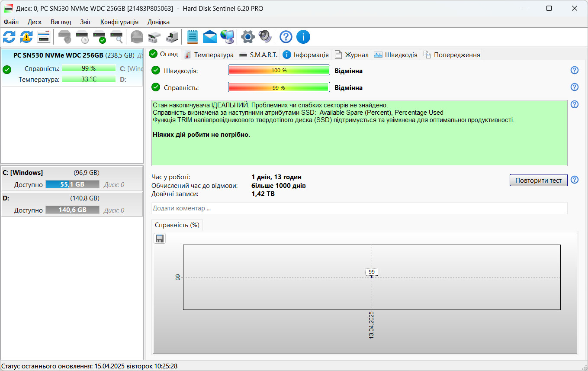Switch to the Огляд tab
The width and height of the screenshot is (588, 371).
[x=164, y=54]
